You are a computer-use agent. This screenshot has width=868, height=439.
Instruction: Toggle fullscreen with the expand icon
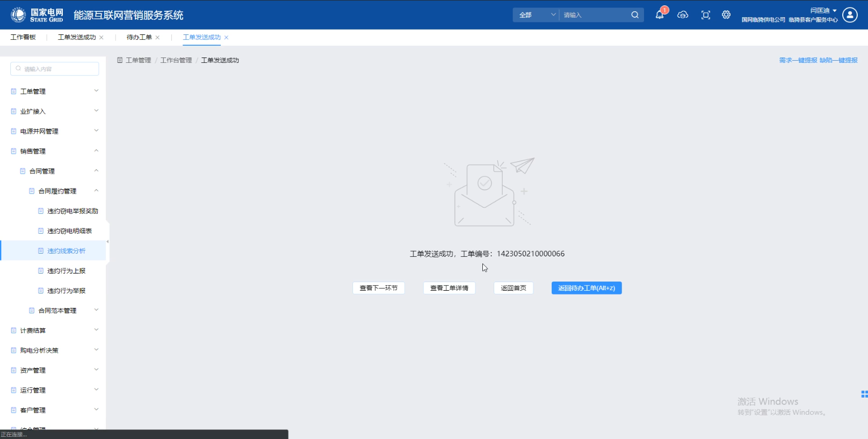point(706,15)
